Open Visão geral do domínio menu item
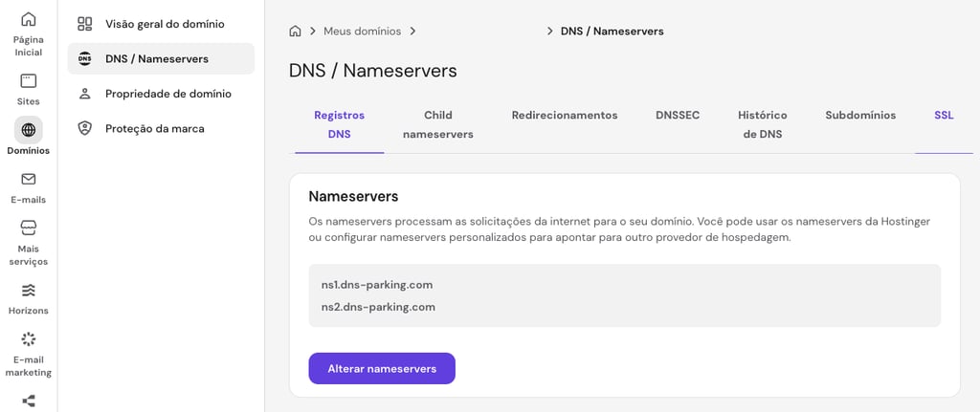Viewport: 980px width, 412px height. 161,24
